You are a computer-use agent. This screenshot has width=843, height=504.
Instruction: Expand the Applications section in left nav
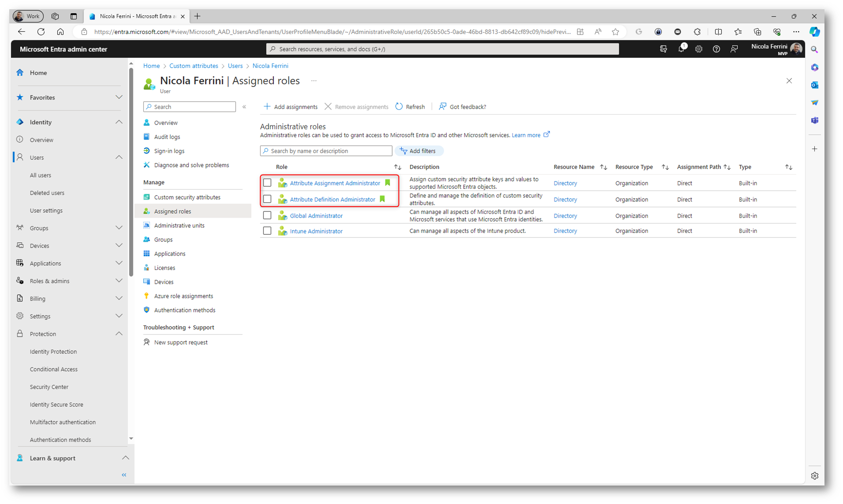click(x=119, y=263)
